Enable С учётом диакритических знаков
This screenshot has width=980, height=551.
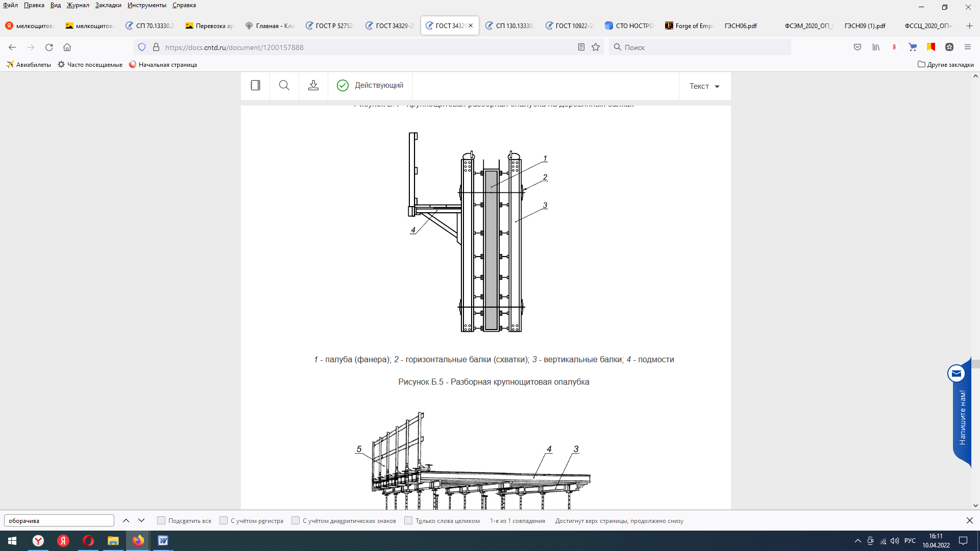tap(296, 520)
